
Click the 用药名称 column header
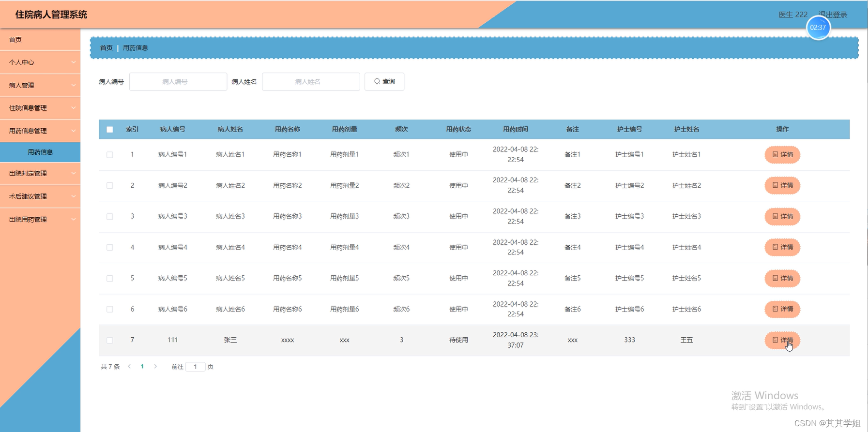point(288,129)
